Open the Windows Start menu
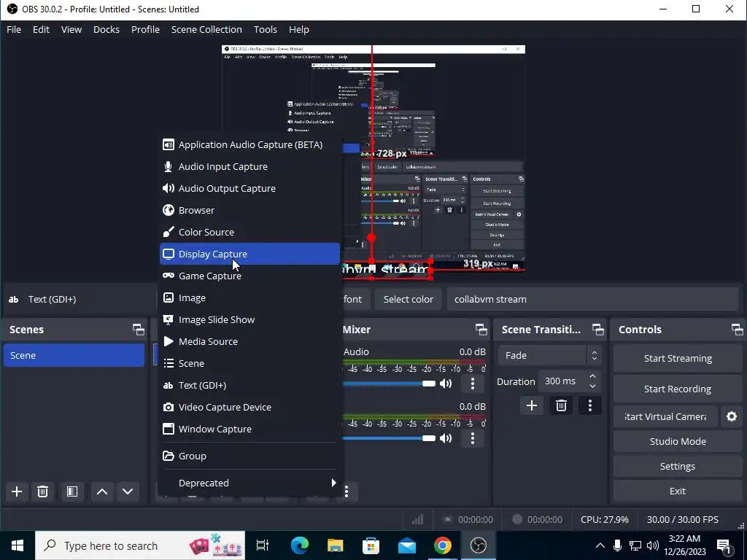 pyautogui.click(x=18, y=545)
